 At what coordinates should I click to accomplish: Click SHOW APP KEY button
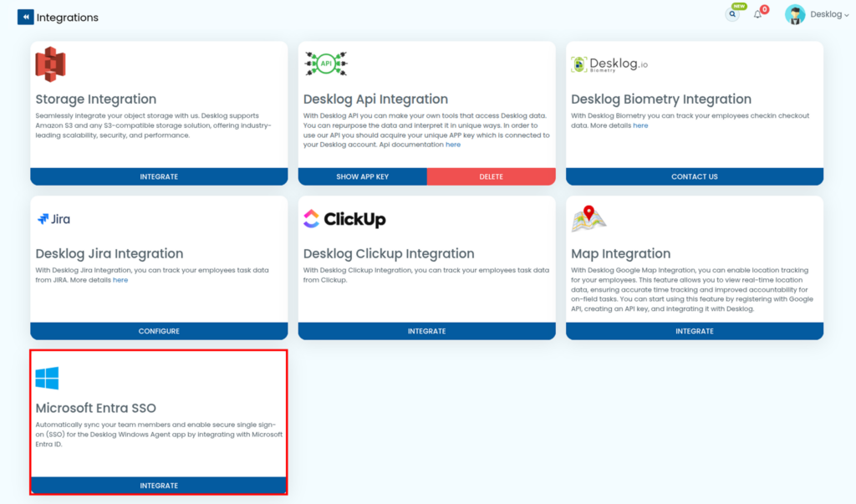(x=363, y=176)
